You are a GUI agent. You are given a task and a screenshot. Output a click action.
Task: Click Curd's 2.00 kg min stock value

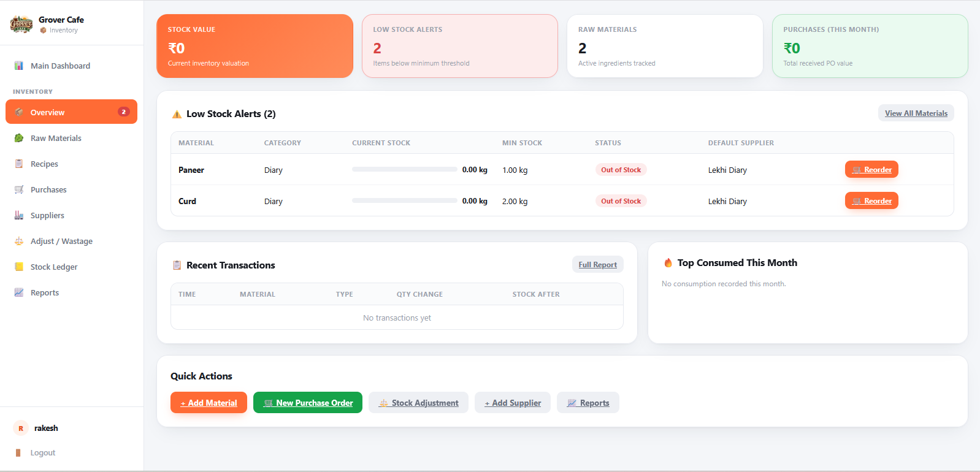(x=515, y=201)
